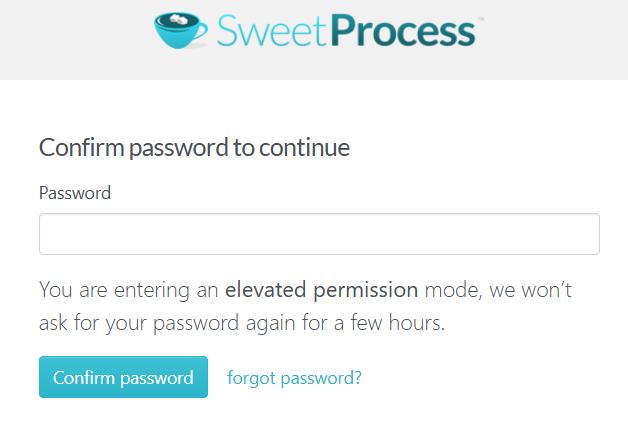Click the marshmallows inside the teacup
Viewport: 628px width, 426px height.
pos(180,19)
